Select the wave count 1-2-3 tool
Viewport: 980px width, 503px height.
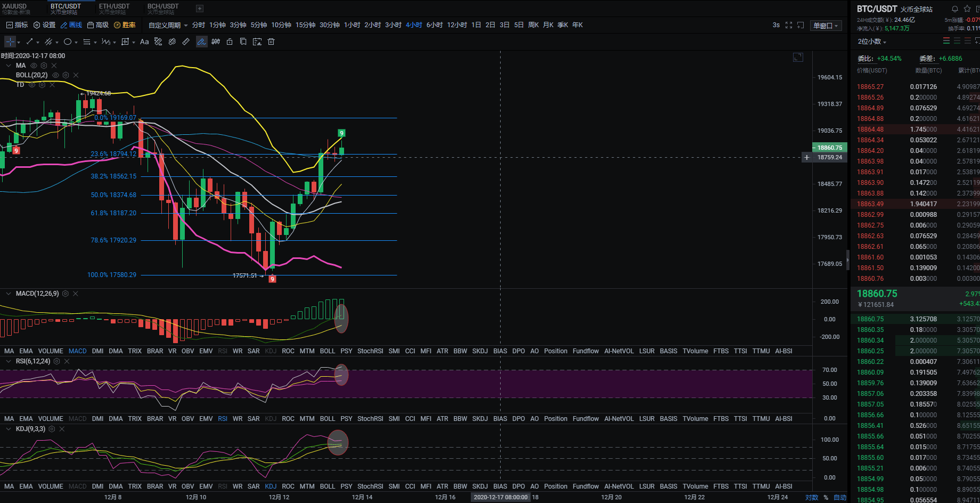pos(105,42)
